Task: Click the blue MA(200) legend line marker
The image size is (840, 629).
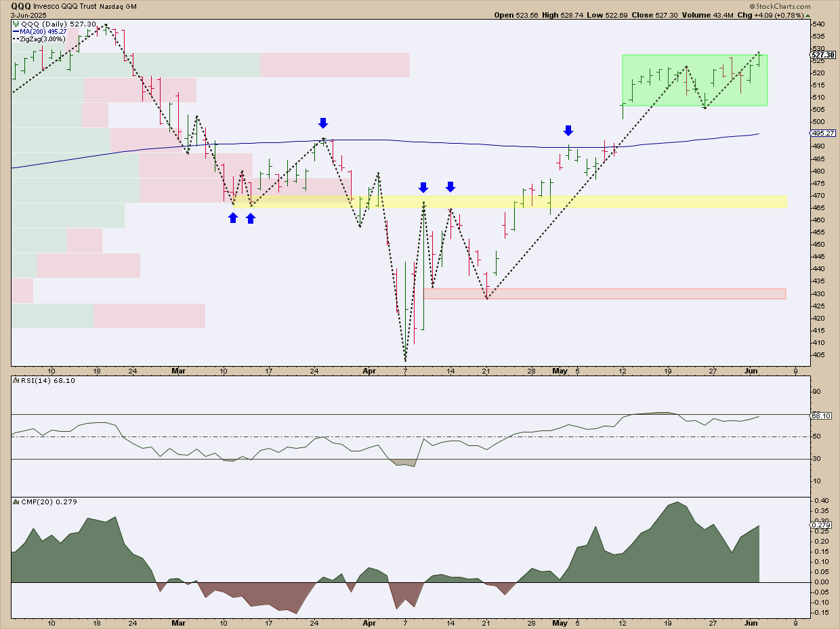Action: [14, 31]
